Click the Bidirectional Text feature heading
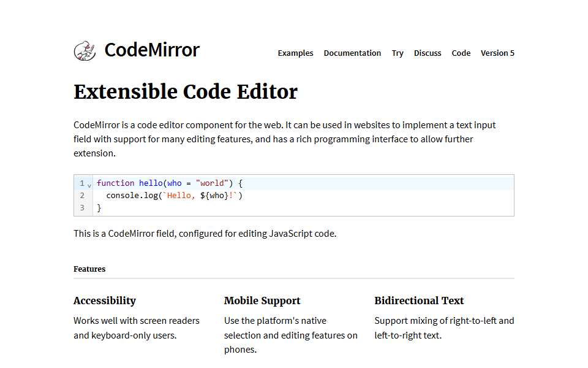This screenshot has height=368, width=588. [x=419, y=301]
